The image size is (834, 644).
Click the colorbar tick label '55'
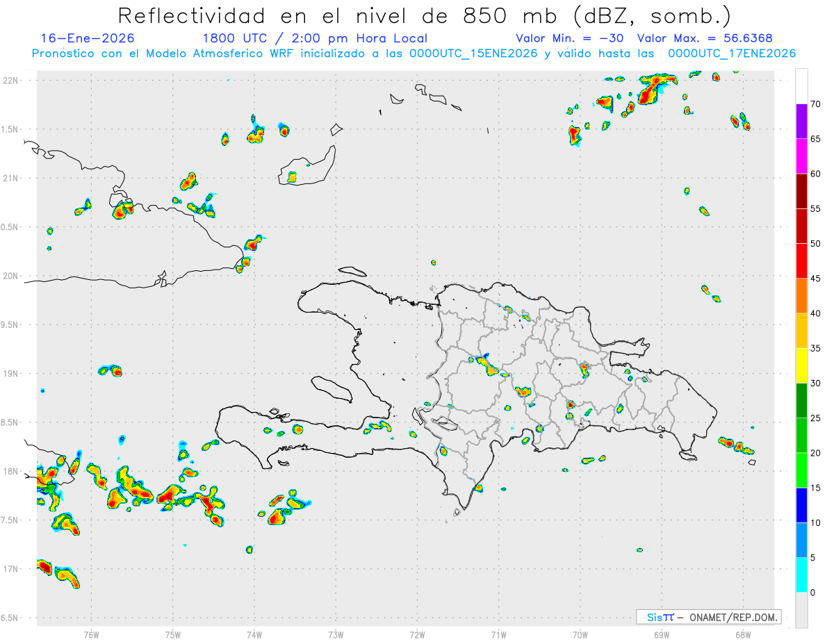[x=816, y=208]
